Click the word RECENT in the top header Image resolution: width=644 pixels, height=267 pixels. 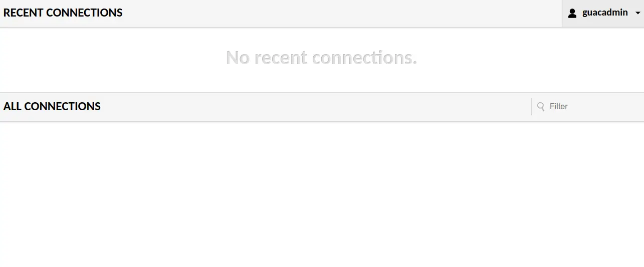[x=24, y=13]
